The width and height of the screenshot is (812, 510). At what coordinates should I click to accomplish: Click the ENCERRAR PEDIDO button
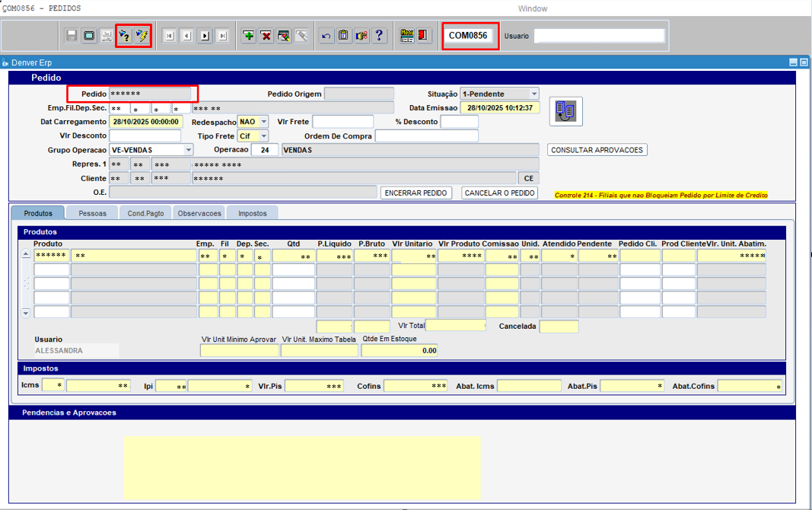tap(416, 193)
